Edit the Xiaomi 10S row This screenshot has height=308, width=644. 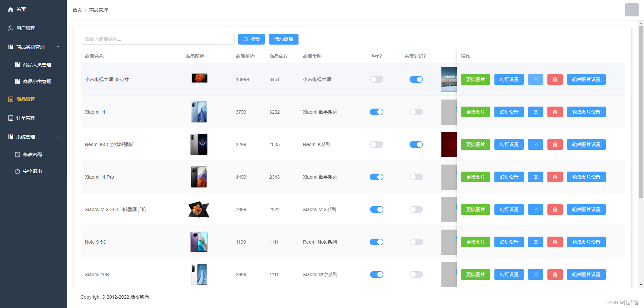536,274
